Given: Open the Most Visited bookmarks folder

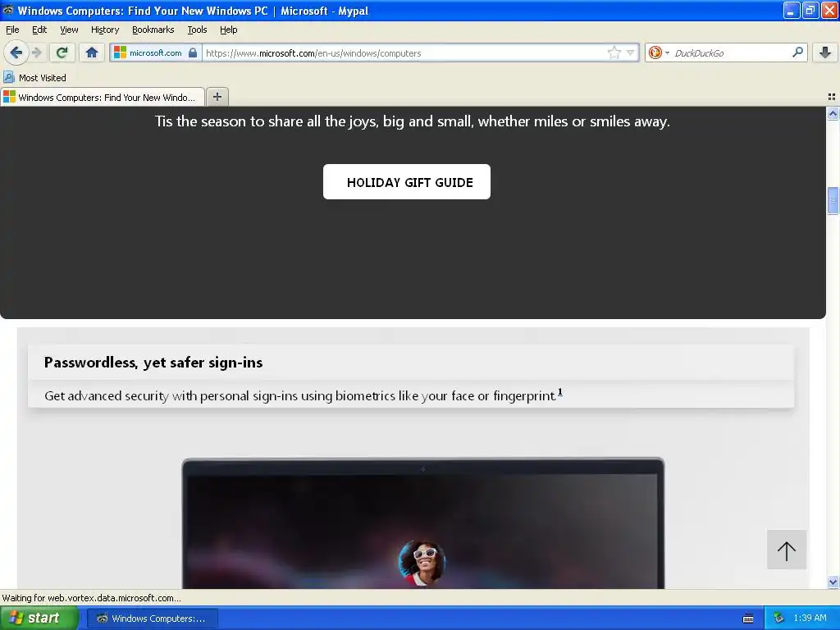Looking at the screenshot, I should point(34,78).
